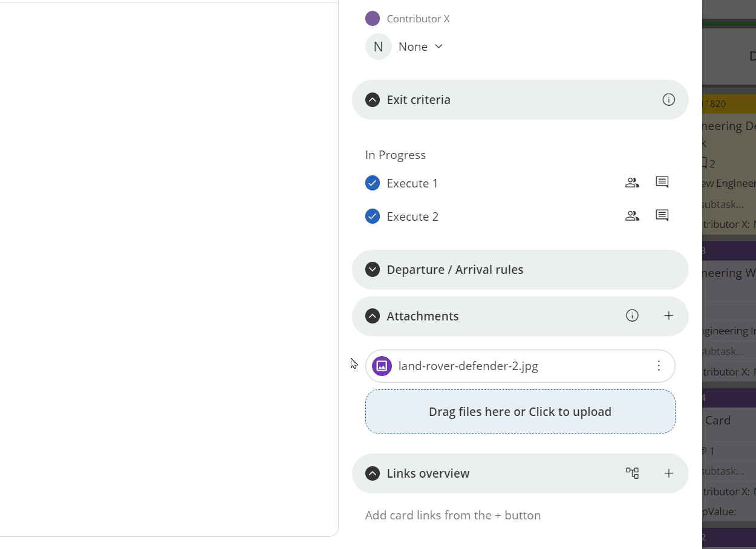Collapse the Links overview section
The height and width of the screenshot is (549, 756).
[373, 473]
